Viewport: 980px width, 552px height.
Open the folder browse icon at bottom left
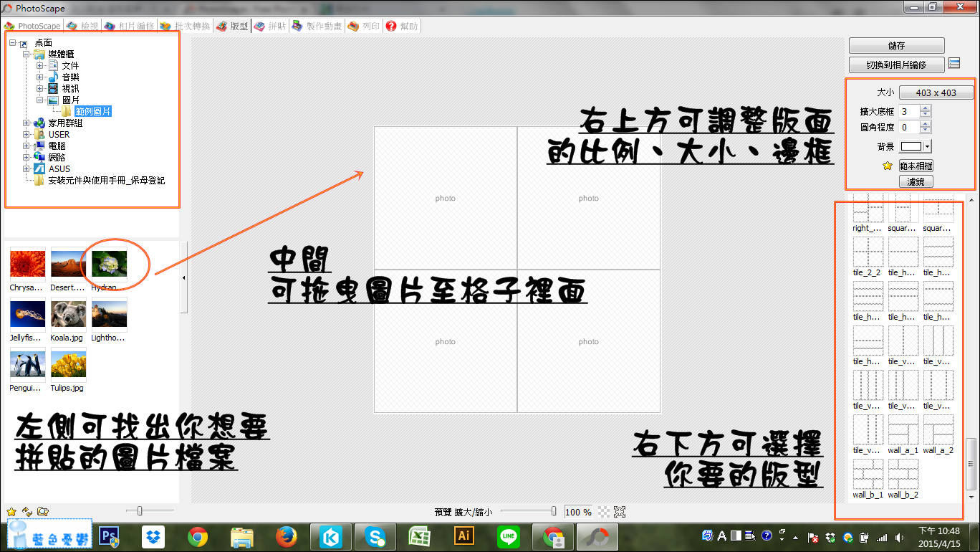(44, 512)
